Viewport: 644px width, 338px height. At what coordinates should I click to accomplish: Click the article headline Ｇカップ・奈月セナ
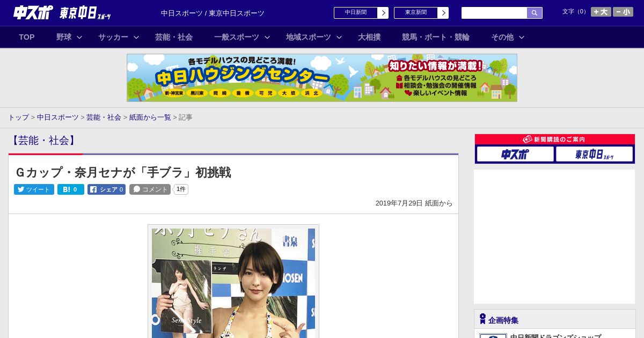coord(123,172)
